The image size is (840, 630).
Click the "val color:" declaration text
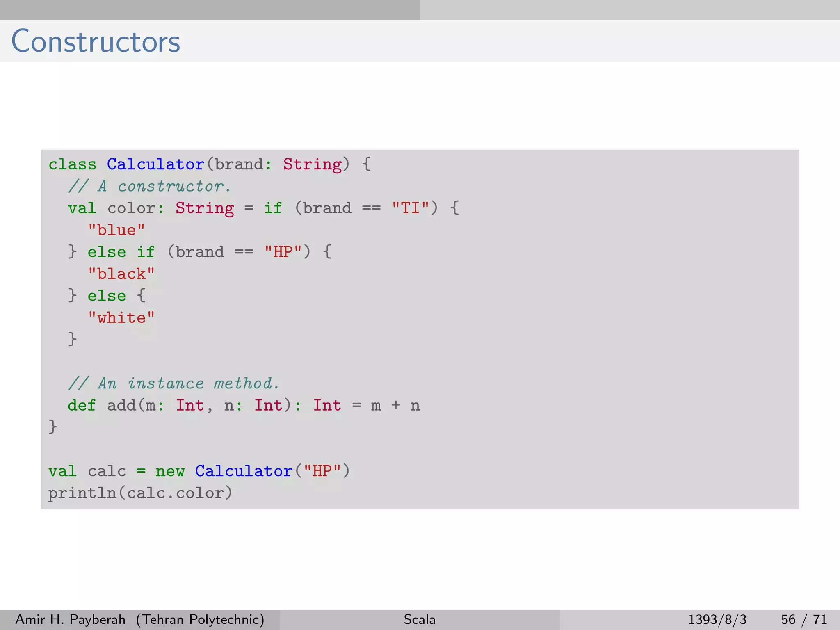pyautogui.click(x=116, y=208)
